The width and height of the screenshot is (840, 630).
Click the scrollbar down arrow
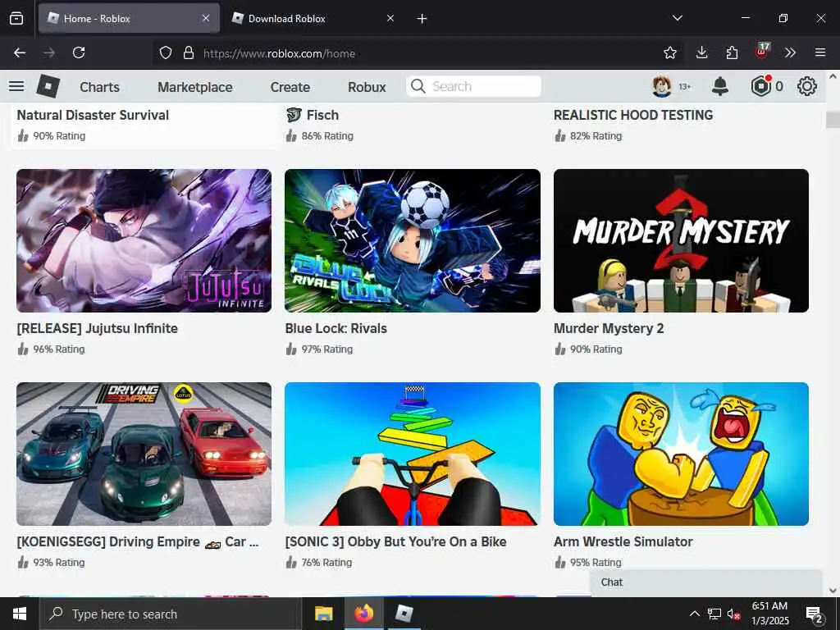[x=833, y=591]
